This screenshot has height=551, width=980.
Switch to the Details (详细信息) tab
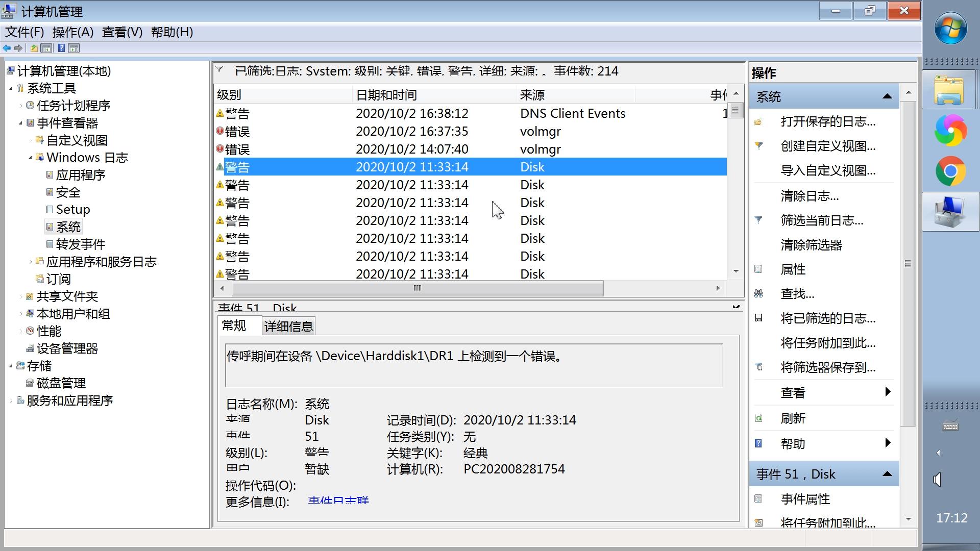tap(288, 327)
